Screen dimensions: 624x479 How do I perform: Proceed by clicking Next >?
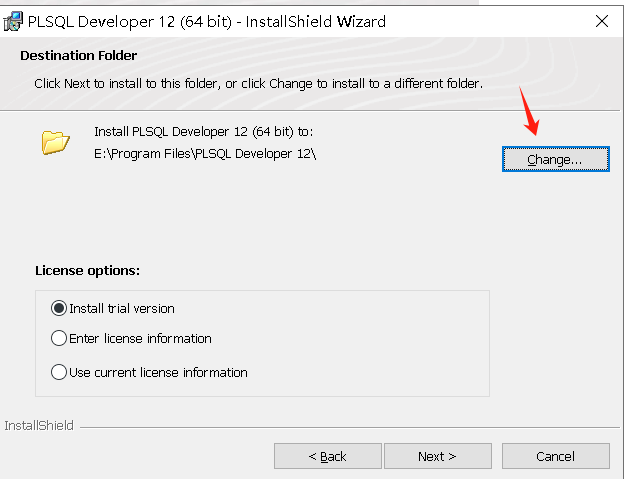[x=437, y=456]
